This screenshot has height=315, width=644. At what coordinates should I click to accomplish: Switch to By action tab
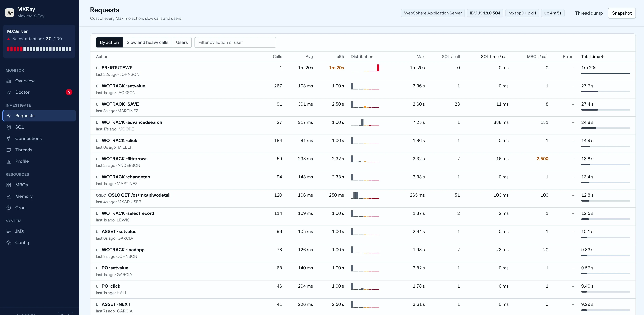coord(109,43)
